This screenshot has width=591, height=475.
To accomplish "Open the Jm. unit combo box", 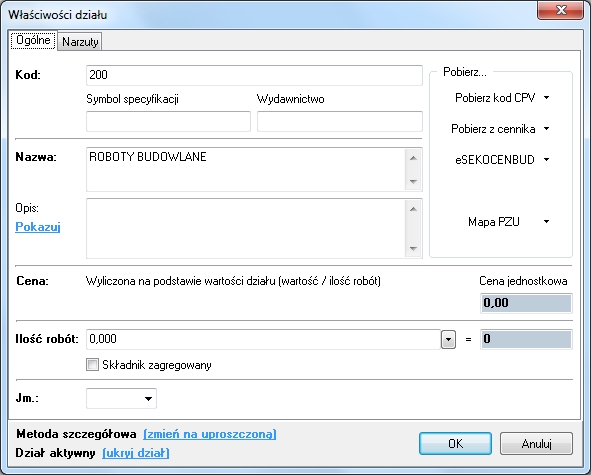I will [x=121, y=398].
